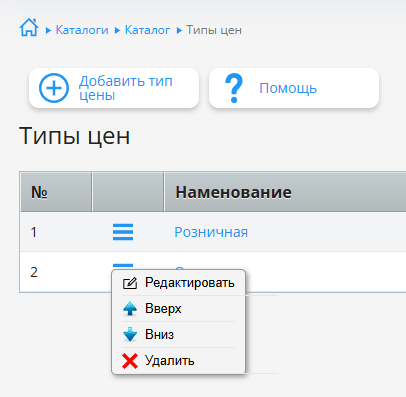Open the Розничная price type link
This screenshot has height=397, width=406.
tap(211, 232)
